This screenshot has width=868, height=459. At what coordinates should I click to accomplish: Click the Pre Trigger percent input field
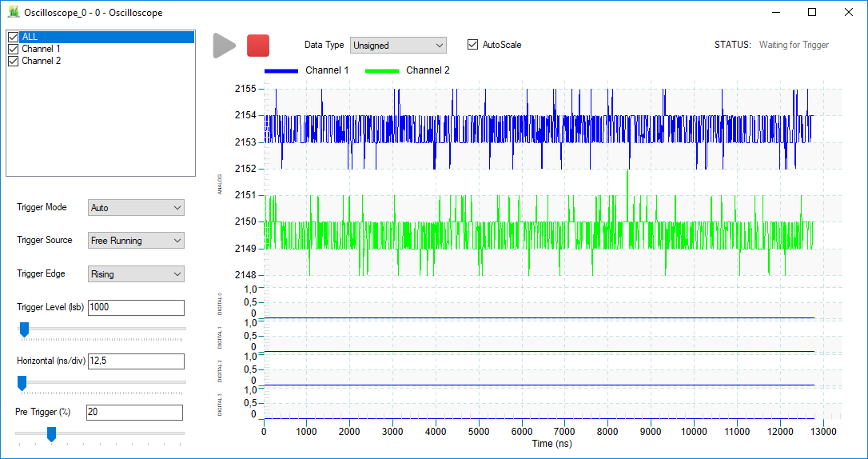pos(134,412)
